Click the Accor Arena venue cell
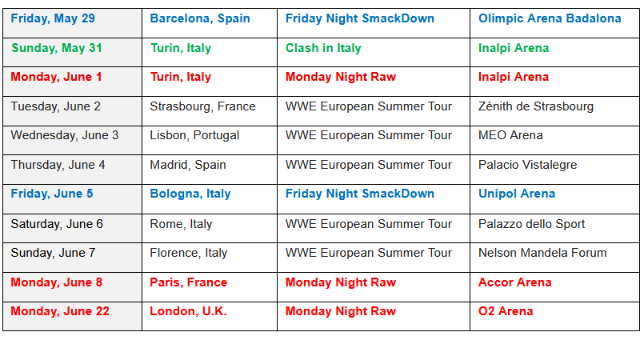Screen dimensions: 644x340 pyautogui.click(x=514, y=282)
